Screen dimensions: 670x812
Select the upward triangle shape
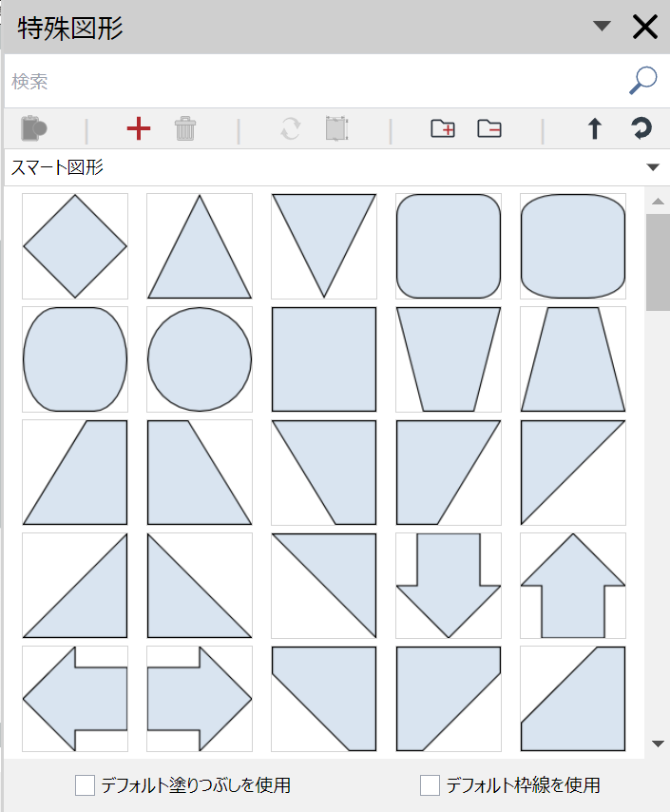click(x=200, y=246)
